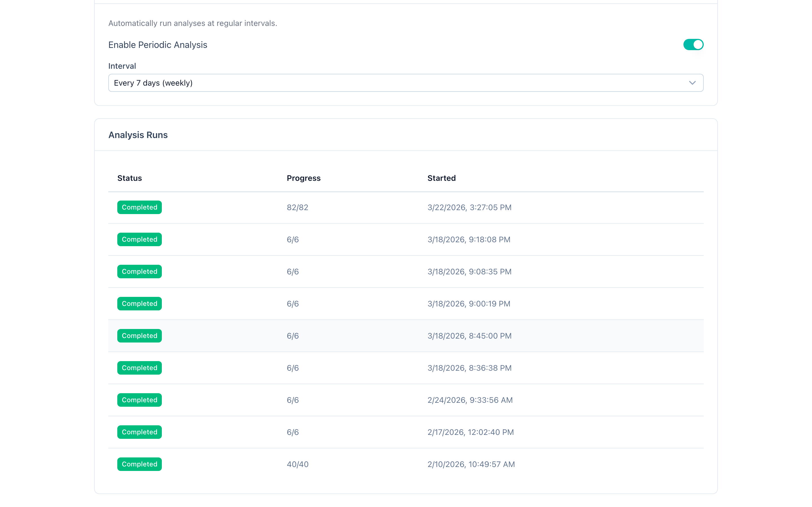Select the currently chosen interval Every 7 days (weekly)
812x507 pixels.
click(x=154, y=83)
